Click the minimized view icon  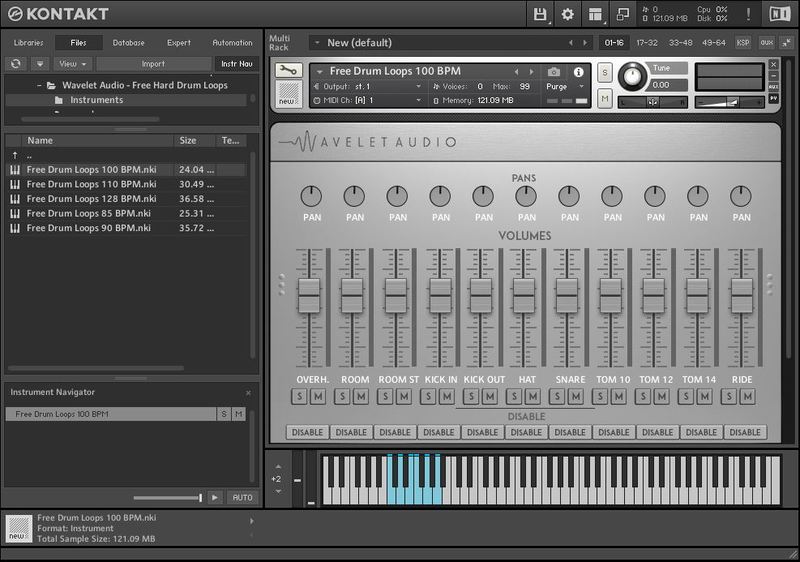point(623,14)
